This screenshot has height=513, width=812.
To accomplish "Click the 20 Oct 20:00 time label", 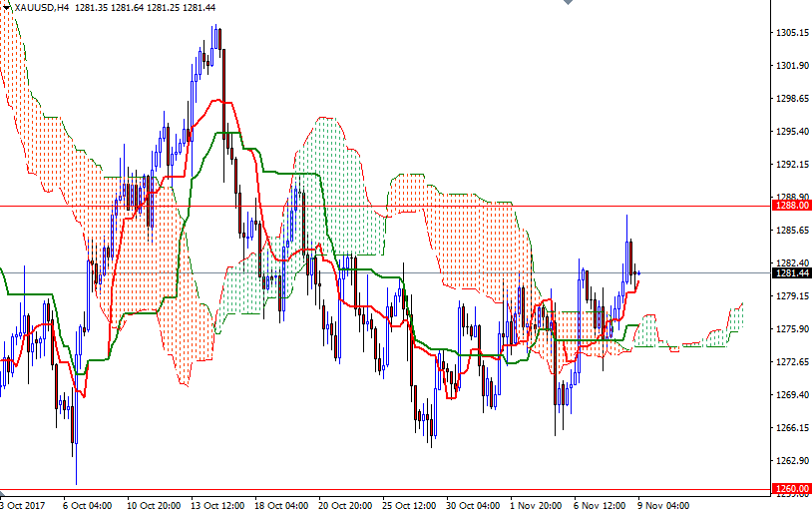I will 345,506.
